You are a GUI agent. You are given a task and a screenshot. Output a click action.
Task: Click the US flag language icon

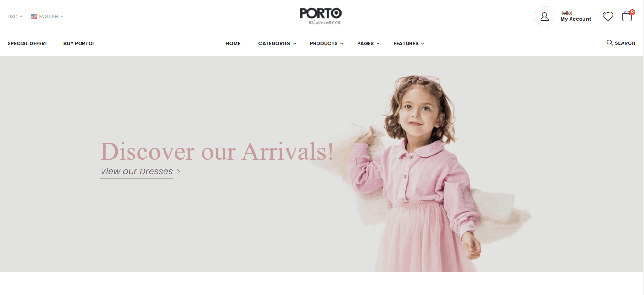[33, 16]
